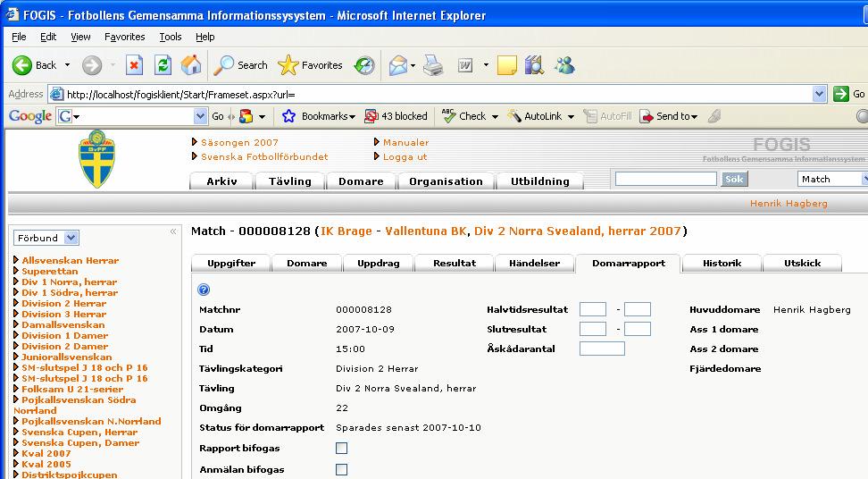
Task: Tick the Anmälan bifogas checkbox
Action: coord(341,469)
